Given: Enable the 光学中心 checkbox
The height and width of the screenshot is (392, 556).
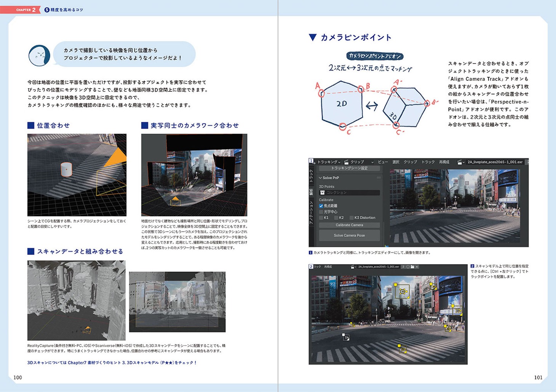Looking at the screenshot, I should (x=321, y=212).
